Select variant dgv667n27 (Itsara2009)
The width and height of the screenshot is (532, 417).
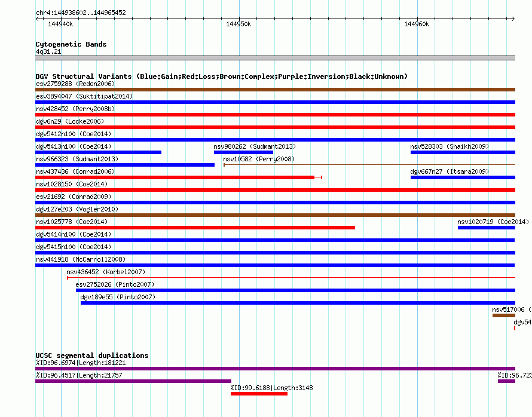[x=450, y=171]
